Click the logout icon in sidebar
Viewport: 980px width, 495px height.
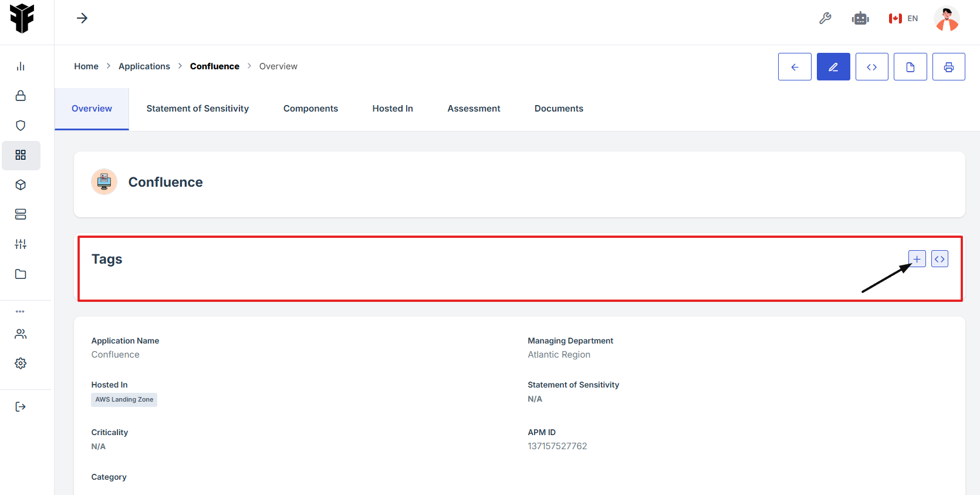tap(21, 407)
